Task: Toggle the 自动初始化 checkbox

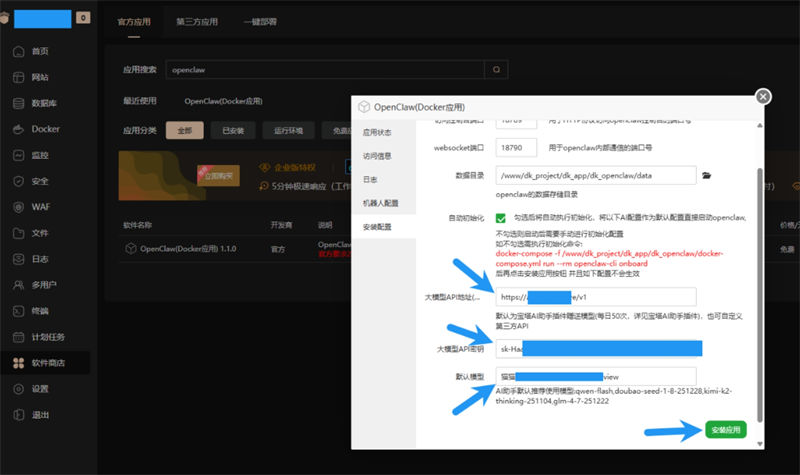Action: click(500, 218)
